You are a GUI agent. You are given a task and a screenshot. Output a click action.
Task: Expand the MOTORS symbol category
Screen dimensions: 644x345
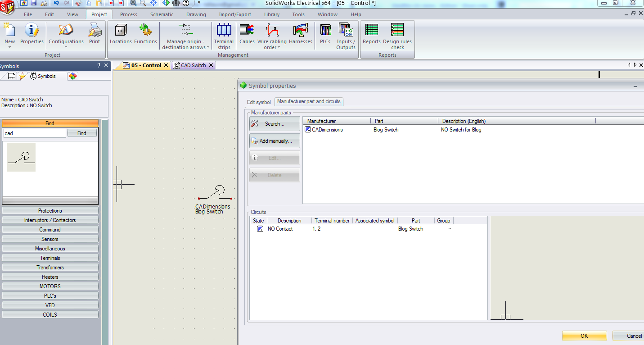pos(50,286)
